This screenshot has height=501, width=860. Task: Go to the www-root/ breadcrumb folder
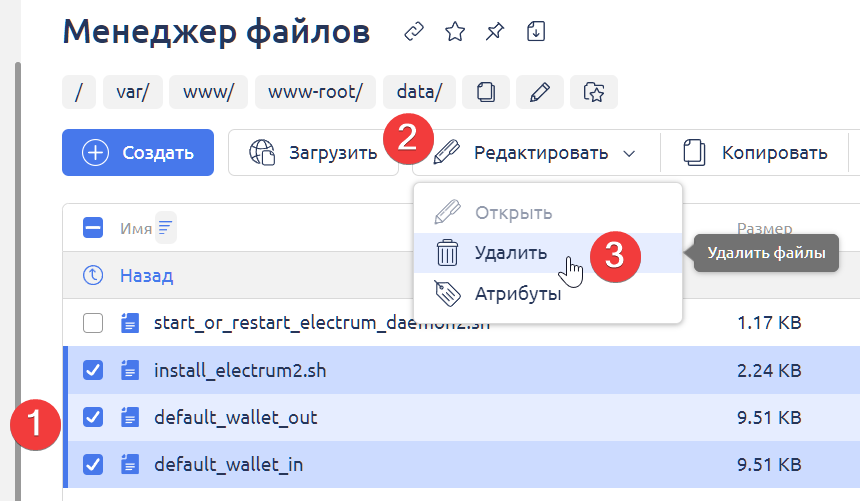tap(315, 92)
